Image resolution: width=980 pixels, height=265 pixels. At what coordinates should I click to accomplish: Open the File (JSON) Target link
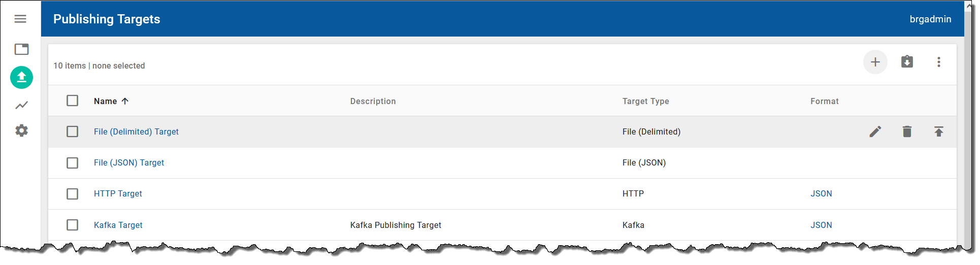point(129,163)
